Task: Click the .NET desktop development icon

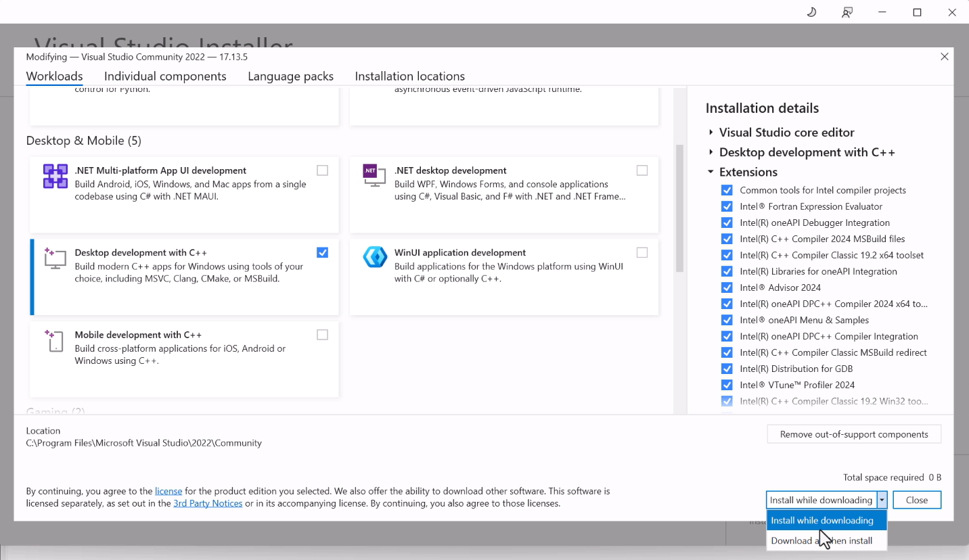Action: (x=374, y=176)
